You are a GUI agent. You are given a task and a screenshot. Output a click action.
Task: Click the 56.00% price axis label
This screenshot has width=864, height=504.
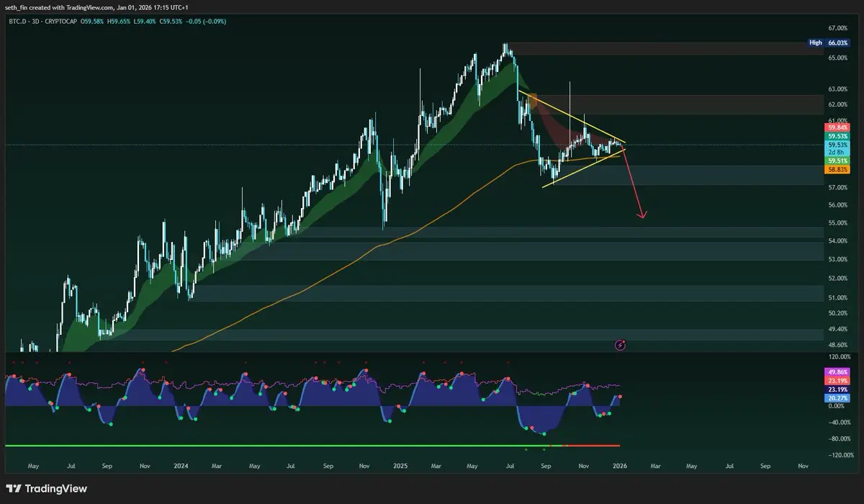pos(837,205)
